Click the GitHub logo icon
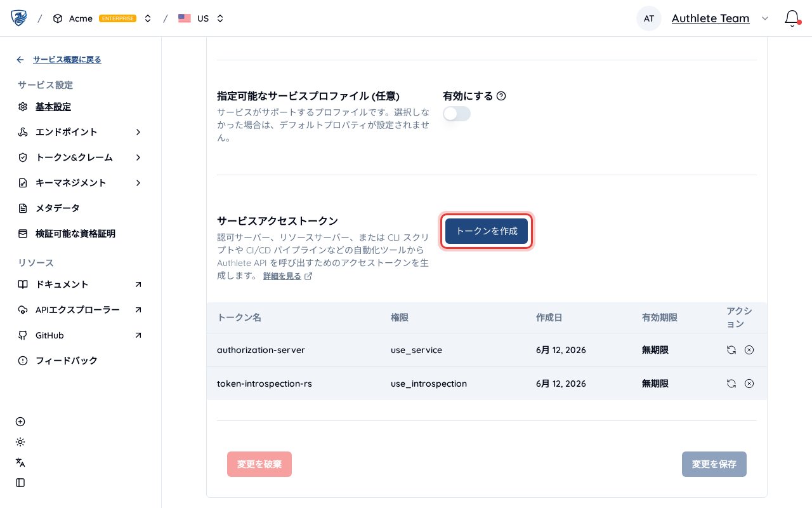The image size is (812, 508). tap(23, 335)
